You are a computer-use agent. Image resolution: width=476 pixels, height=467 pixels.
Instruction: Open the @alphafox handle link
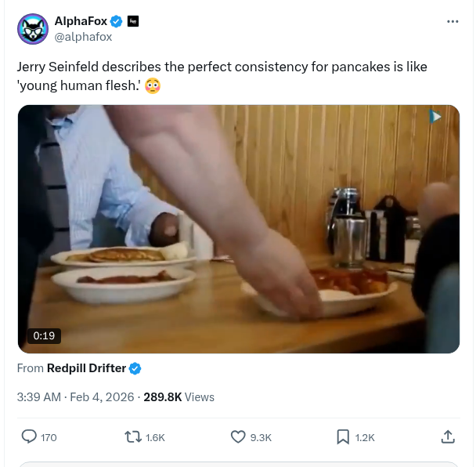(82, 36)
